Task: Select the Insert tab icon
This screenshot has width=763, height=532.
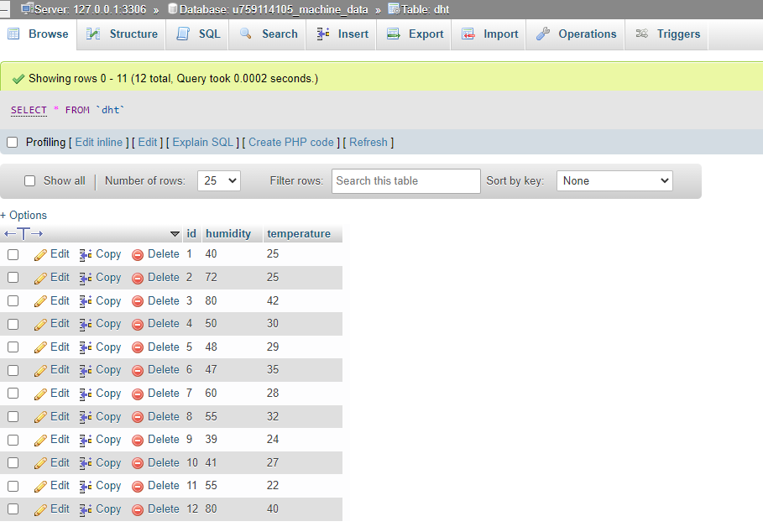Action: [321, 34]
